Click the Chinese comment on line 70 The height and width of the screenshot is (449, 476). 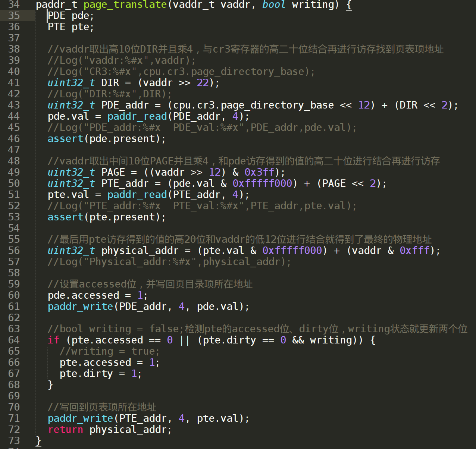(102, 407)
